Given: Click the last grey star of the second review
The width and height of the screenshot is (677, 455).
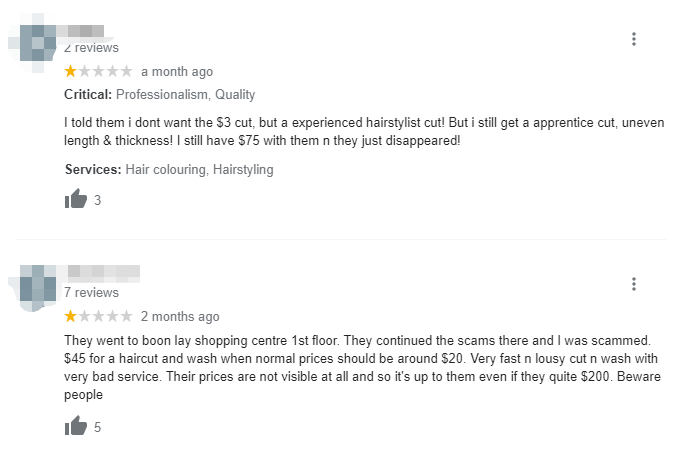Looking at the screenshot, I should click(126, 316).
